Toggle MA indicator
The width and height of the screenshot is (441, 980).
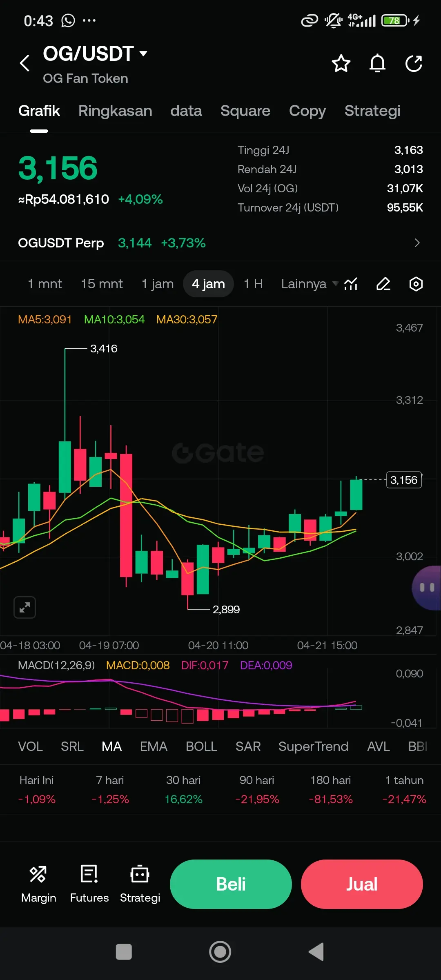click(111, 746)
